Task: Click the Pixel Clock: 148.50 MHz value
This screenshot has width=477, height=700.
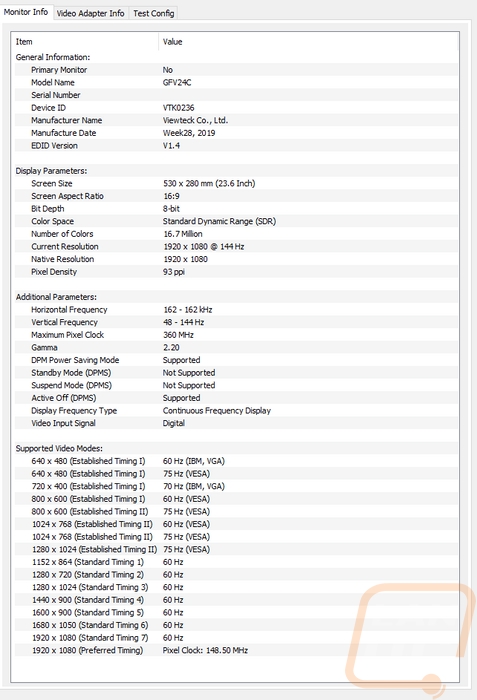Action: (205, 650)
